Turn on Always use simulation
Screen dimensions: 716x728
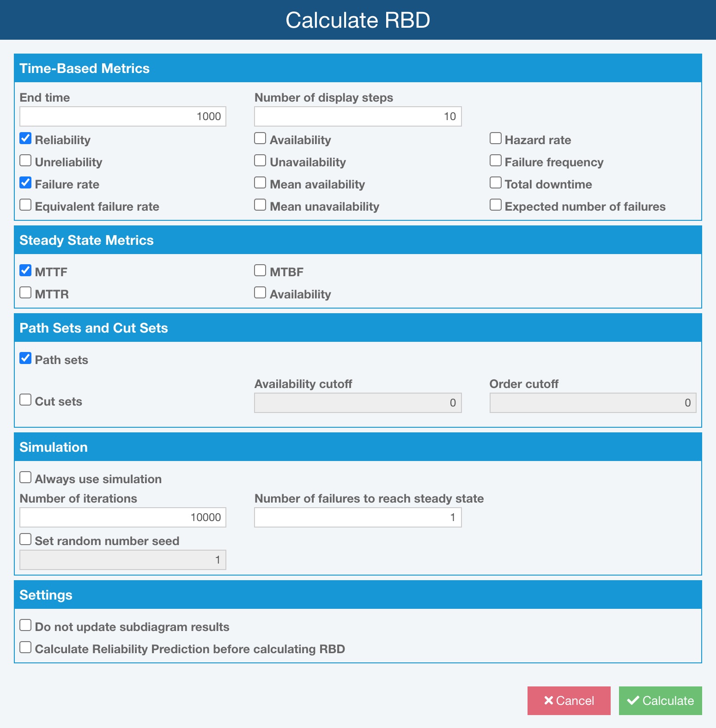pos(26,478)
